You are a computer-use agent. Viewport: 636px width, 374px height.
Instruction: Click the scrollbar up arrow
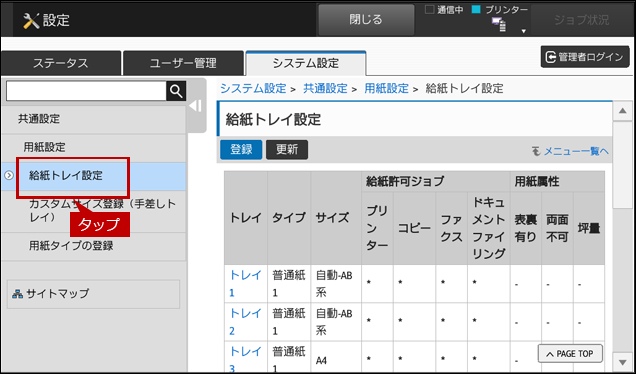coord(622,112)
